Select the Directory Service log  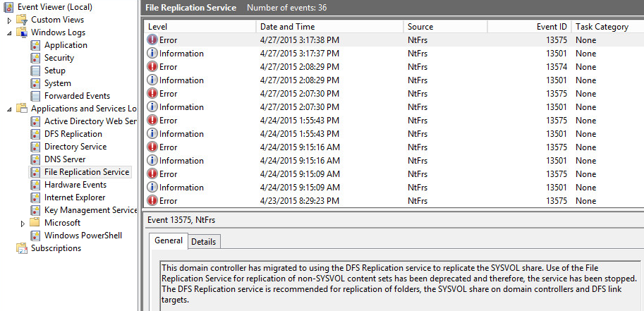click(75, 147)
